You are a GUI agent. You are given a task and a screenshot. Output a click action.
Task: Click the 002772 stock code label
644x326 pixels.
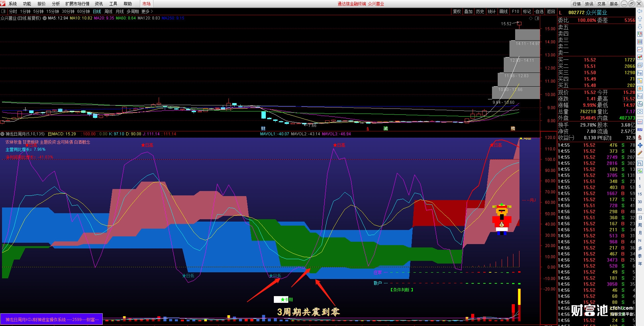pyautogui.click(x=576, y=12)
